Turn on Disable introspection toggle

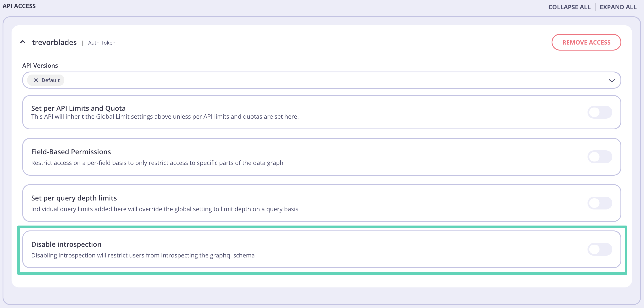[x=600, y=250]
